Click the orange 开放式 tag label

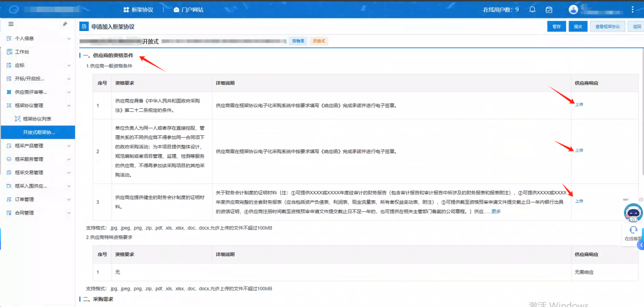pyautogui.click(x=319, y=41)
